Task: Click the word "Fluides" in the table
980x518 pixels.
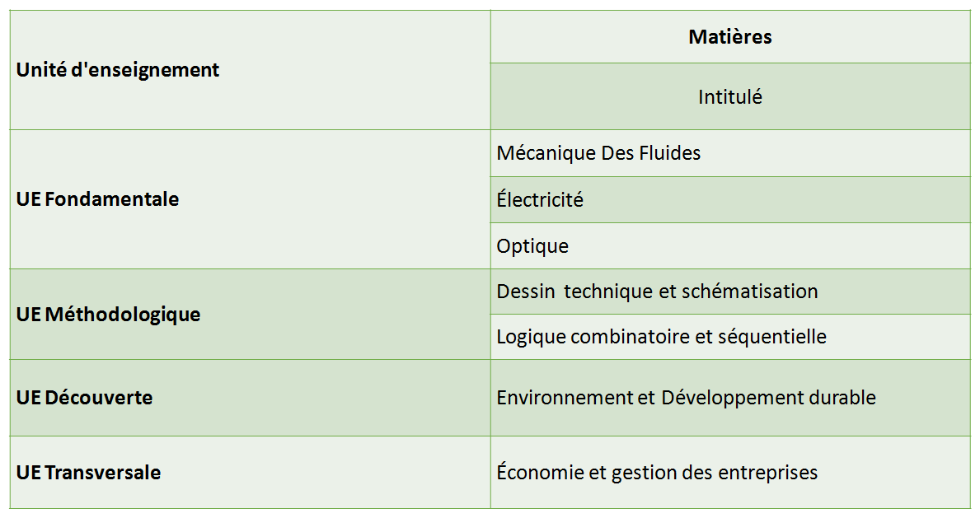Action: point(670,153)
